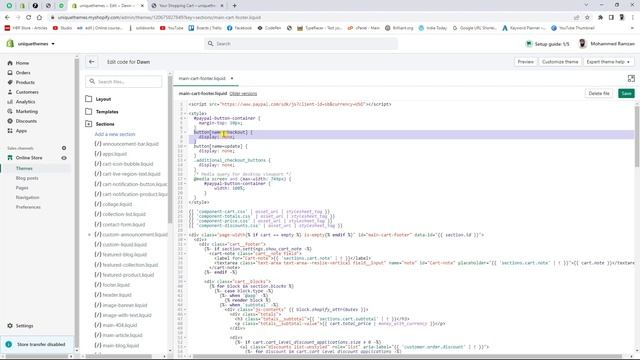The width and height of the screenshot is (640, 360).
Task: Open the Boards Trello bookmark
Action: click(206, 28)
